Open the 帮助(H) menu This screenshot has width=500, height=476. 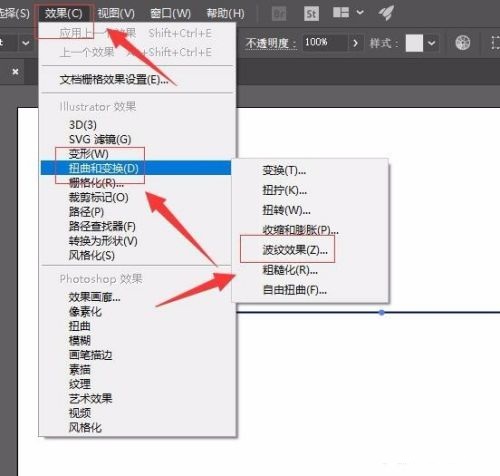pos(225,13)
